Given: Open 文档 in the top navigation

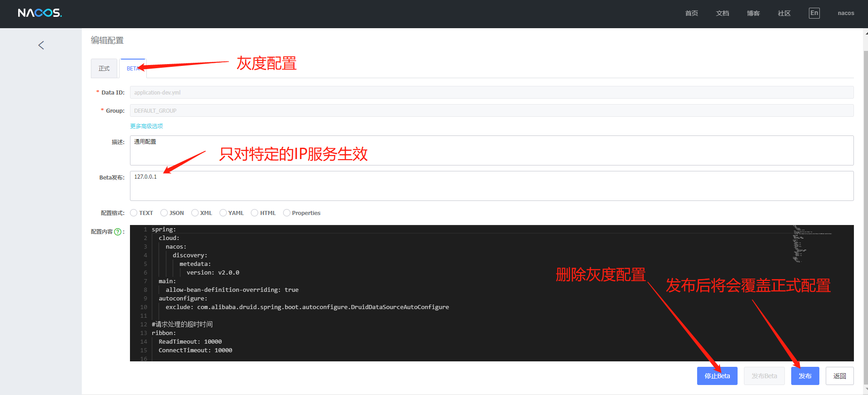Looking at the screenshot, I should pos(722,13).
